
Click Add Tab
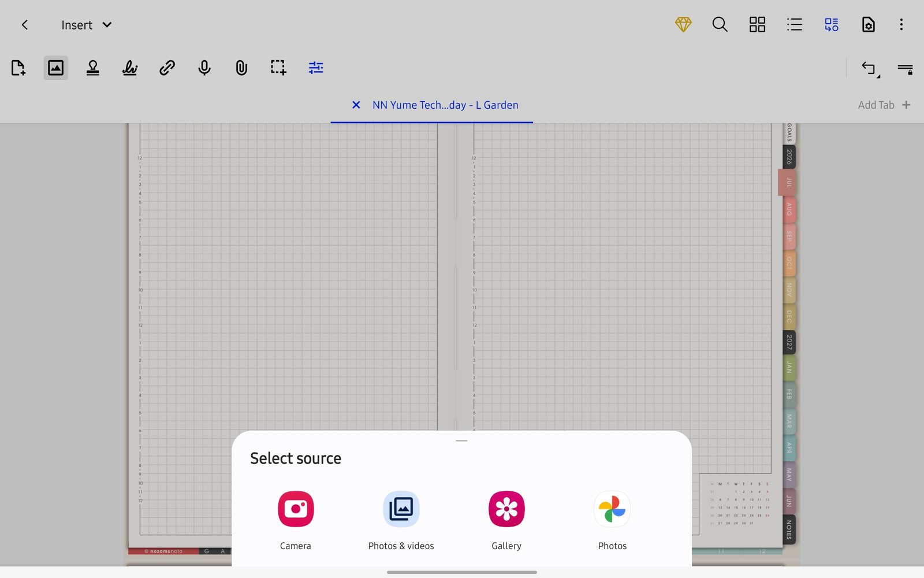884,105
